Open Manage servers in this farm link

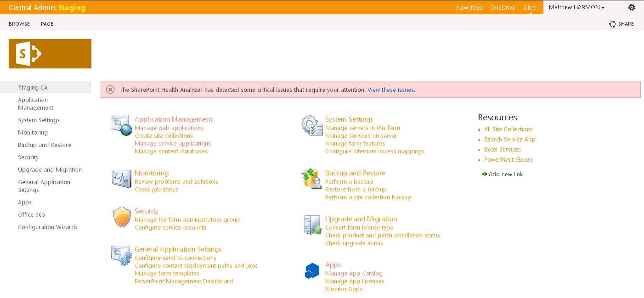(362, 128)
